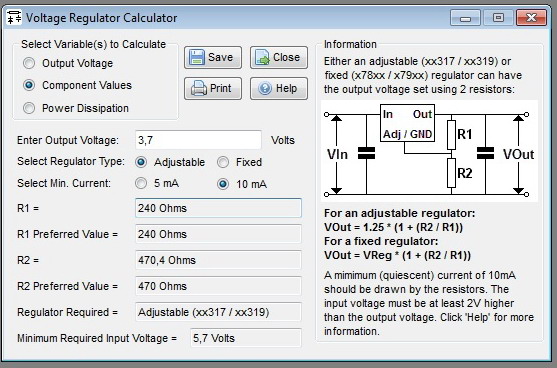Click the R1 Preferred Value field

(218, 234)
